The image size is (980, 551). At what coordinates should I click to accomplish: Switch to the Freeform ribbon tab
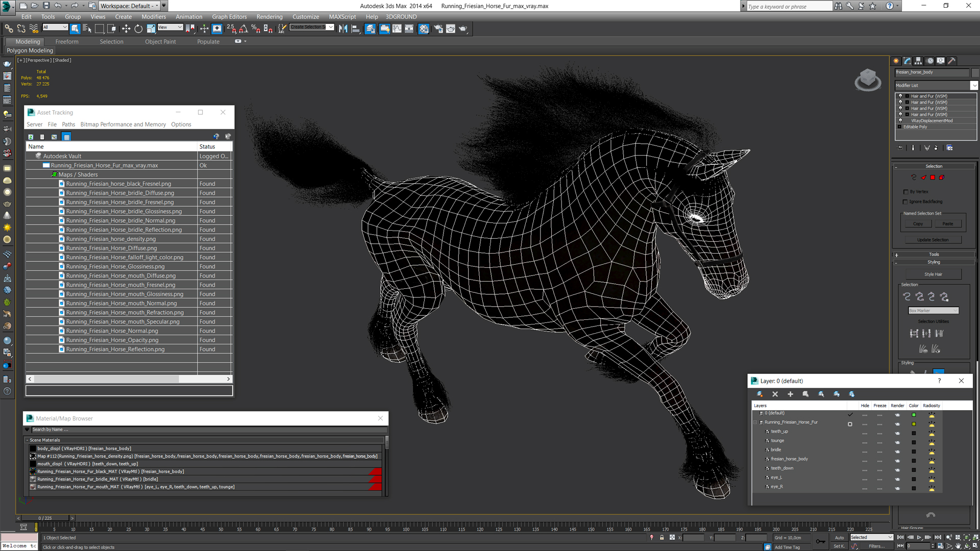click(67, 42)
